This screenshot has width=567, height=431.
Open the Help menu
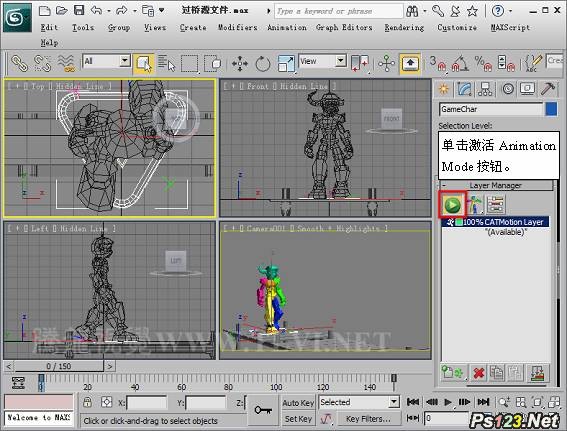pos(49,43)
